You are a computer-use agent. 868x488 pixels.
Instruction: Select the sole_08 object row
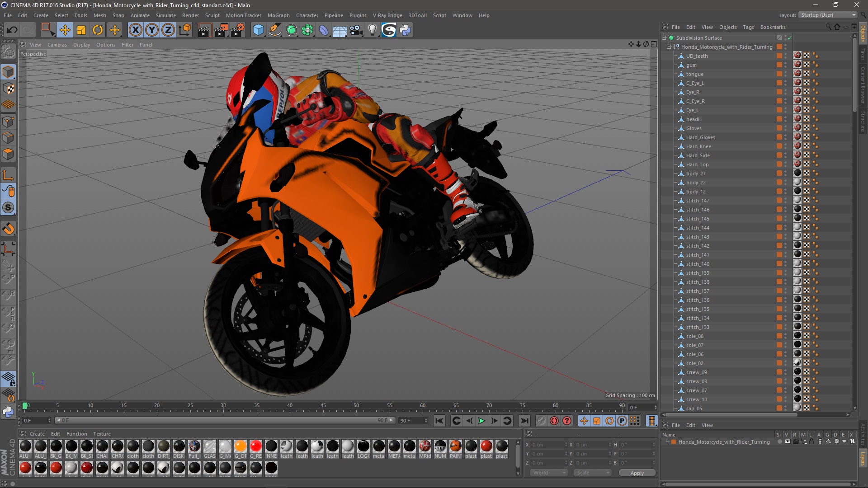(x=694, y=336)
